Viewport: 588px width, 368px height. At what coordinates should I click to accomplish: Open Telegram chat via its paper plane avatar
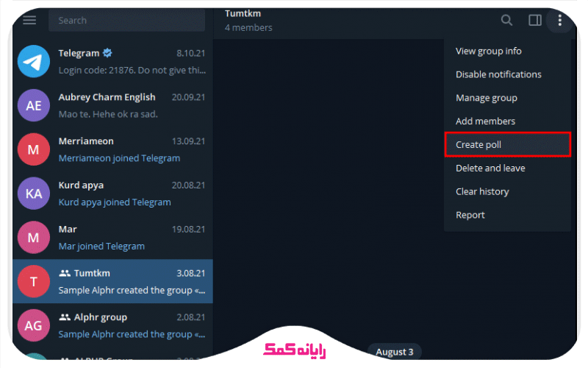point(34,61)
